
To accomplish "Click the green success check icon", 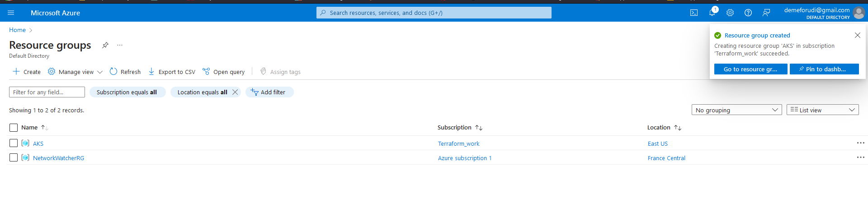I will pyautogui.click(x=717, y=35).
